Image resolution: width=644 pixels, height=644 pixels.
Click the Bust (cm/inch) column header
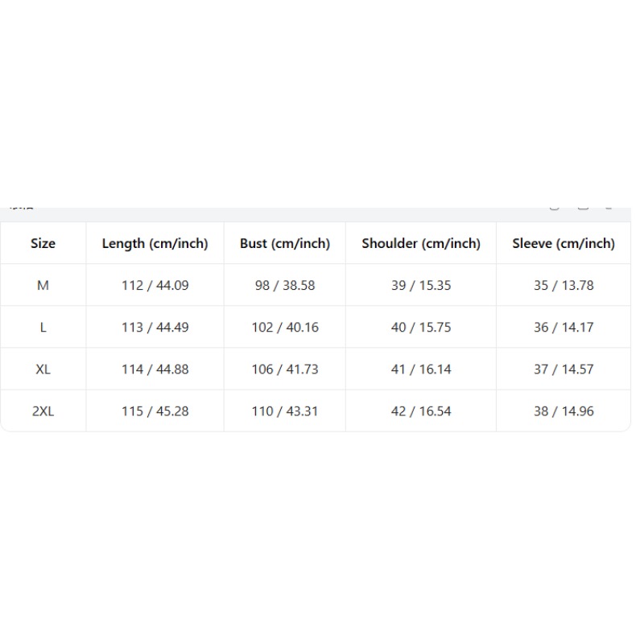coord(285,243)
